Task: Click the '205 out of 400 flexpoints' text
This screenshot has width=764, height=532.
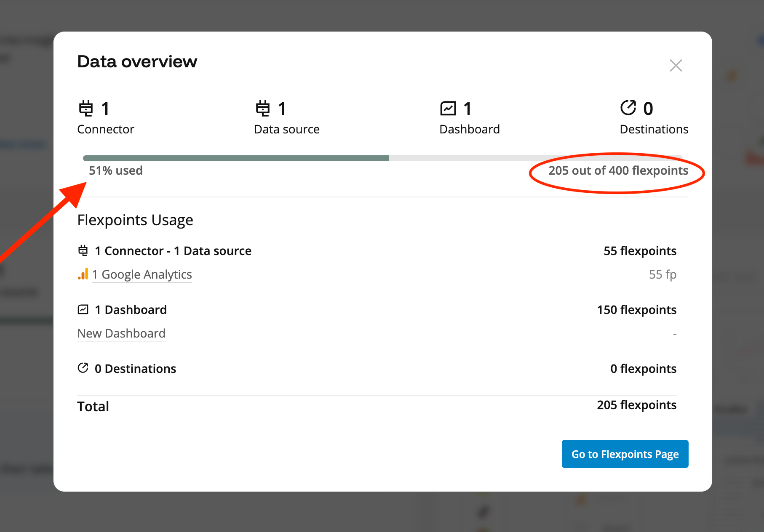Action: tap(618, 171)
